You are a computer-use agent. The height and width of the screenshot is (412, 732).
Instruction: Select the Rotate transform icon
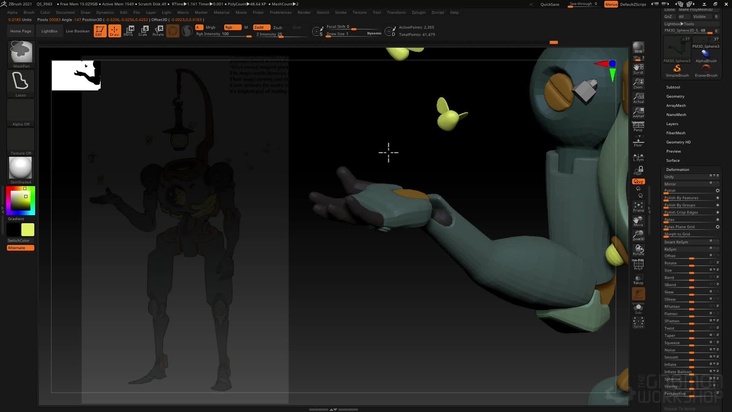pyautogui.click(x=158, y=31)
